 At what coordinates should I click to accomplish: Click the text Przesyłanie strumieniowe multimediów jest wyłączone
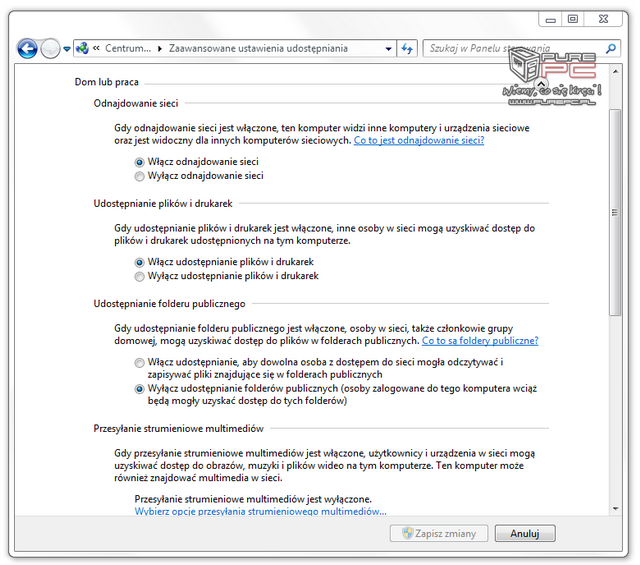[x=253, y=499]
